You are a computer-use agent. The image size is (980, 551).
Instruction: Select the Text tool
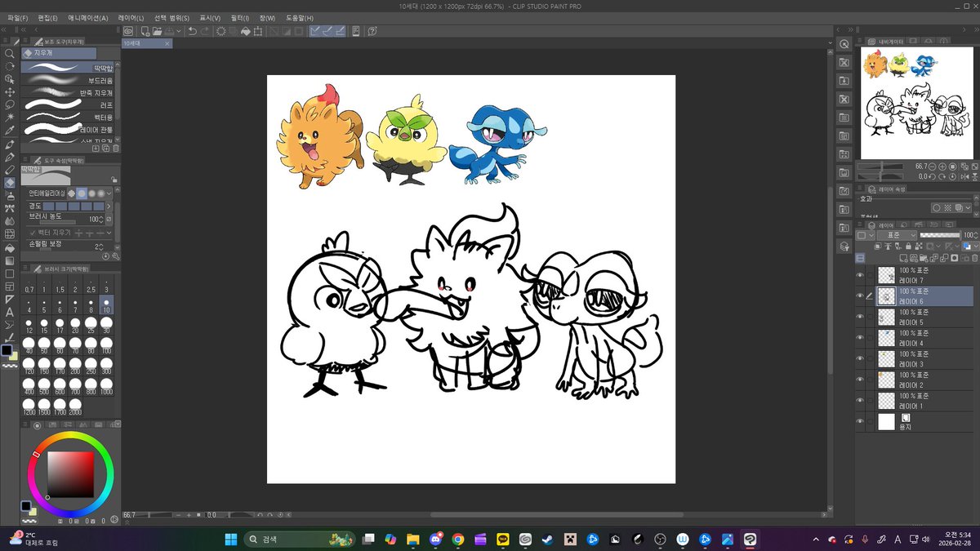10,312
